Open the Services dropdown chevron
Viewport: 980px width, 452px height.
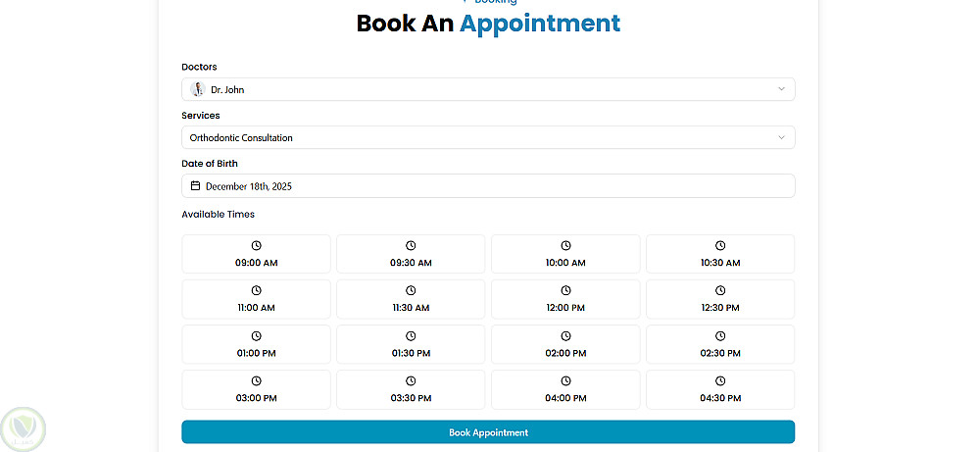[x=781, y=137]
